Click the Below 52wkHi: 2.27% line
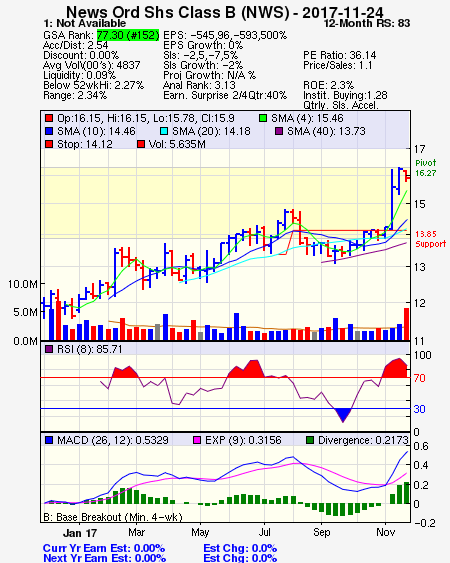 [93, 85]
